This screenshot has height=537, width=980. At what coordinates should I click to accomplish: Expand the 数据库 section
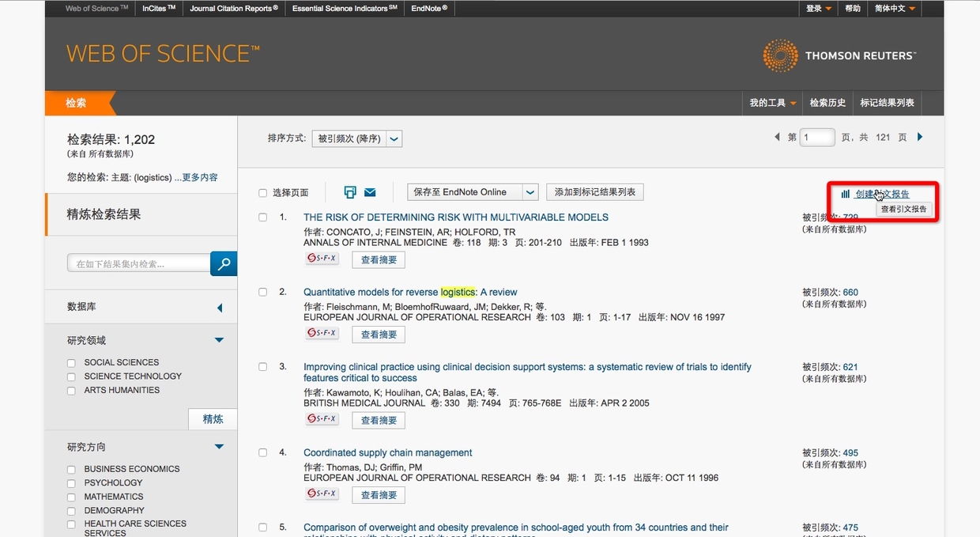coord(220,308)
